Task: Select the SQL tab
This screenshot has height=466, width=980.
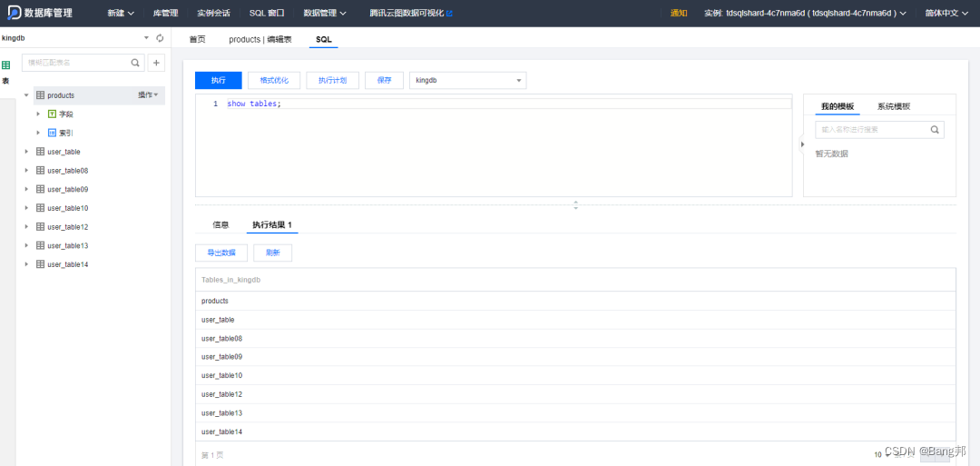Action: click(x=324, y=39)
